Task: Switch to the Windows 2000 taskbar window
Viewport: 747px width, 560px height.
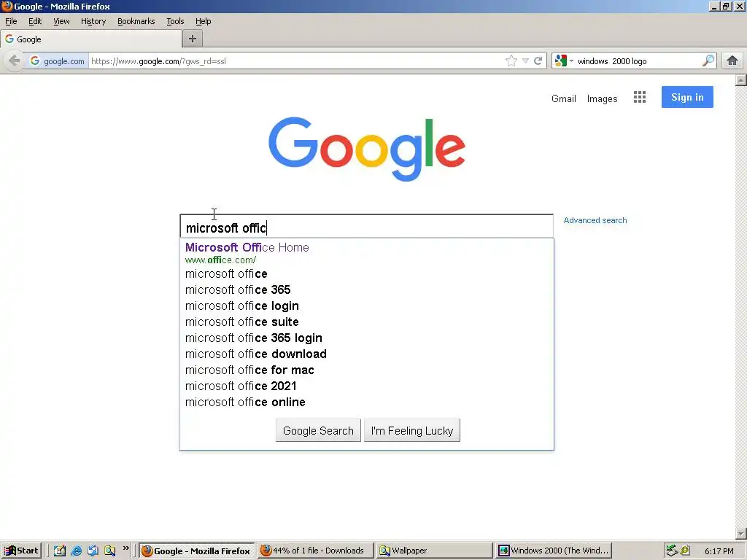Action: 554,551
